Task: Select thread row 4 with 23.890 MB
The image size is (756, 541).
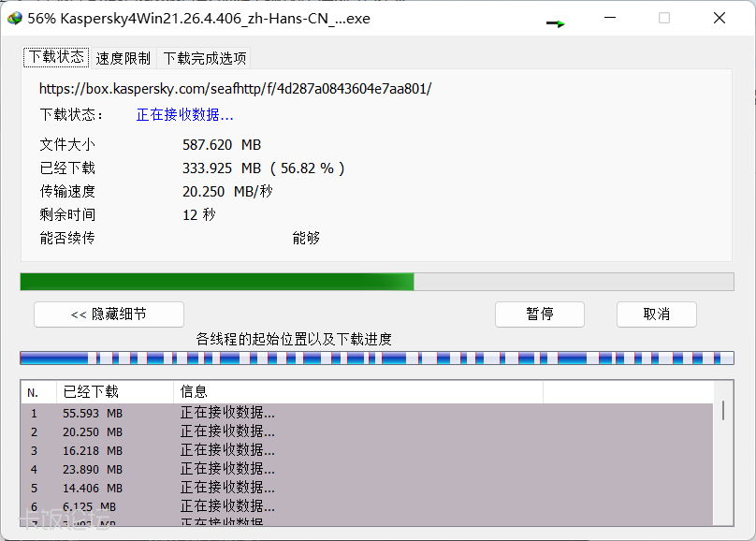Action: (x=367, y=469)
